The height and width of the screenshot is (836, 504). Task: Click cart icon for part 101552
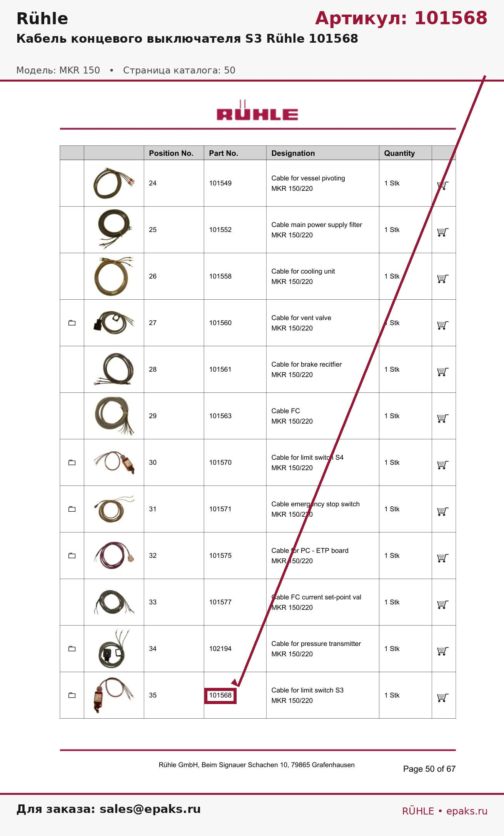pos(443,232)
